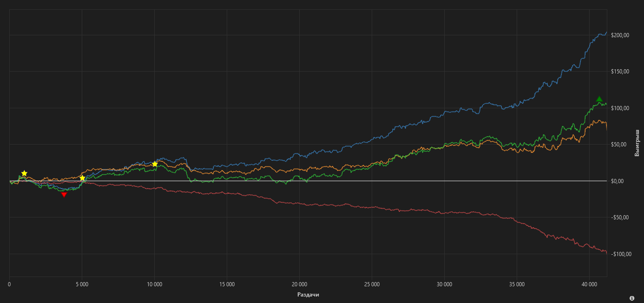Click the '40 000' hands tick label

(x=589, y=284)
